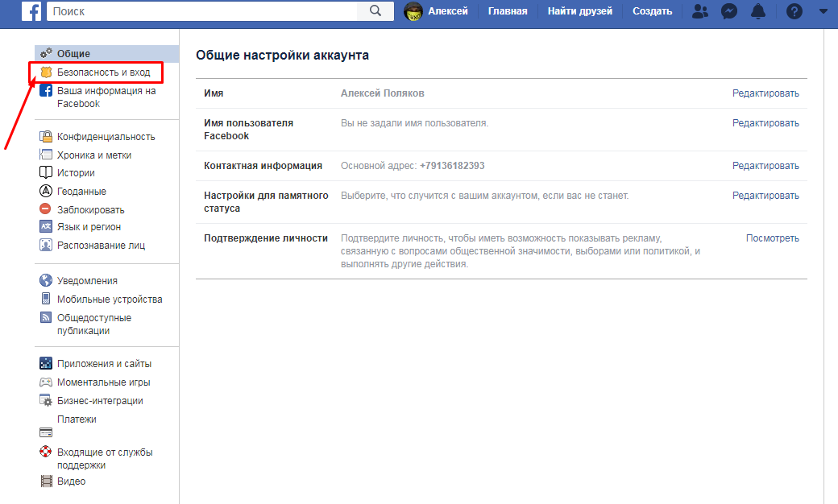Click the Facebook logo icon
This screenshot has width=838, height=504.
(x=31, y=10)
